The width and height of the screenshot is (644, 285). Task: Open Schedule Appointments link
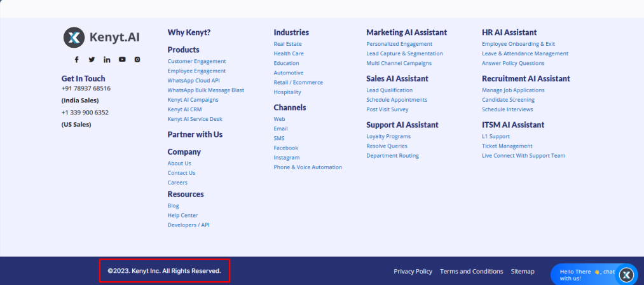(x=397, y=100)
